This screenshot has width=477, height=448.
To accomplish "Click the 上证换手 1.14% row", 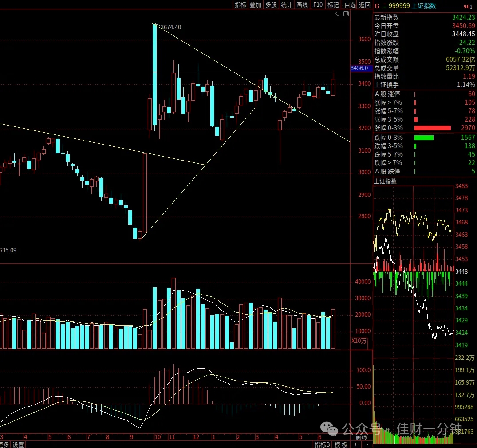I will coord(424,85).
